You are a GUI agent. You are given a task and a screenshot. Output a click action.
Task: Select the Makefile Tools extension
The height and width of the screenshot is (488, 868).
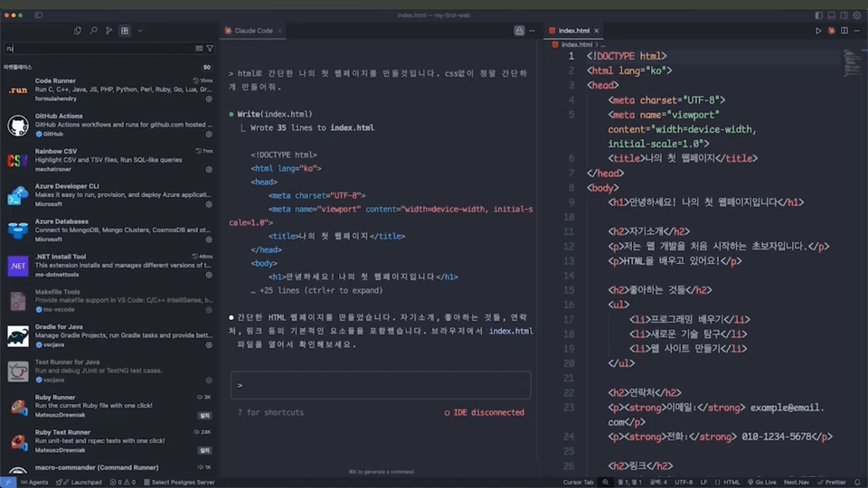pyautogui.click(x=108, y=300)
